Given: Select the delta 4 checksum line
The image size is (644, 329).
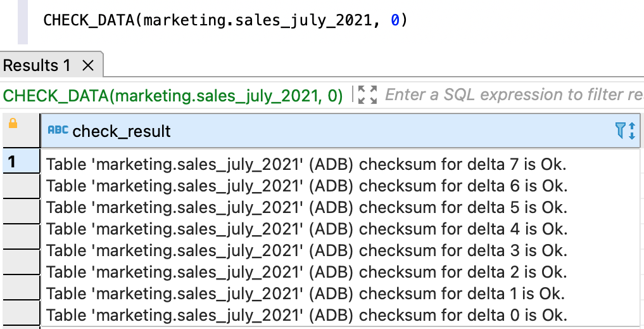Looking at the screenshot, I should pos(306,229).
